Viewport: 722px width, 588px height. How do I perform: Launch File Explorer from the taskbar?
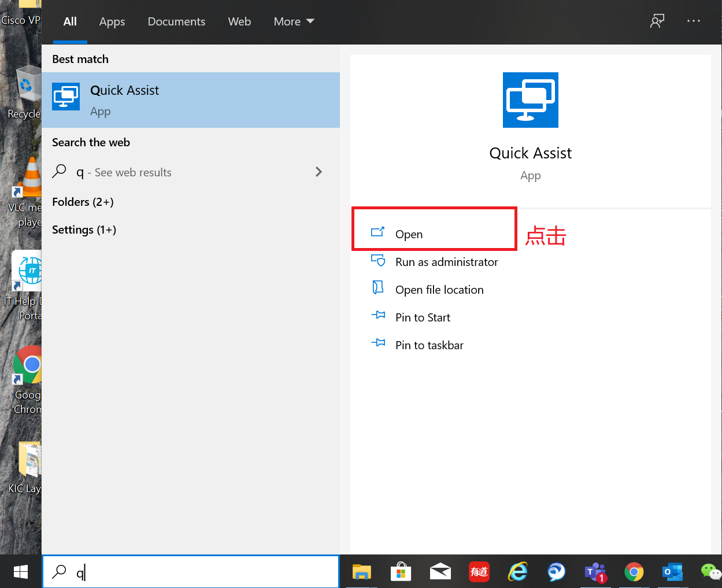click(361, 572)
